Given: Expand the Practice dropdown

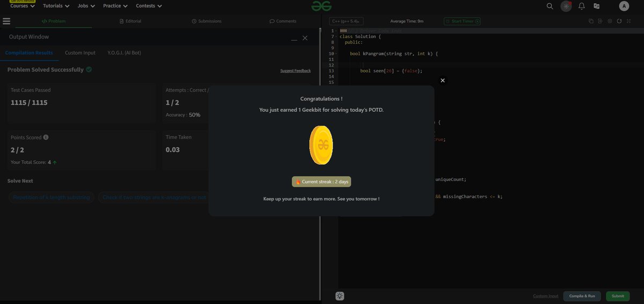Looking at the screenshot, I should point(115,6).
